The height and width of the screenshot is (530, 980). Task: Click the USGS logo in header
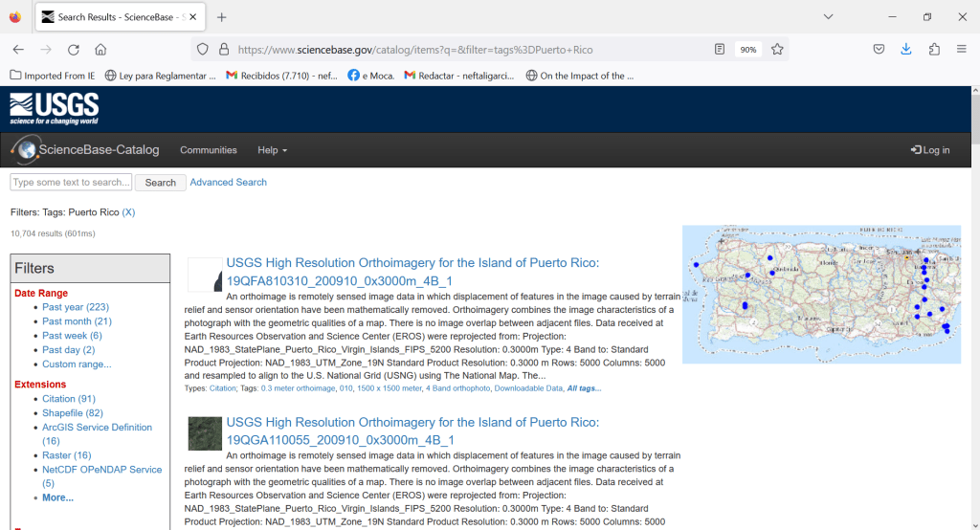click(54, 108)
